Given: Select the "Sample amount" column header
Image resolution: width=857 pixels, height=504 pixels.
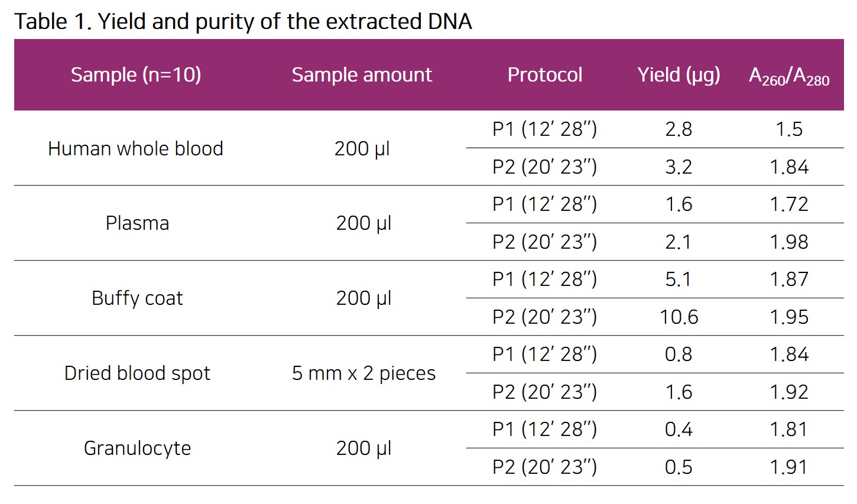Looking at the screenshot, I should click(362, 75).
